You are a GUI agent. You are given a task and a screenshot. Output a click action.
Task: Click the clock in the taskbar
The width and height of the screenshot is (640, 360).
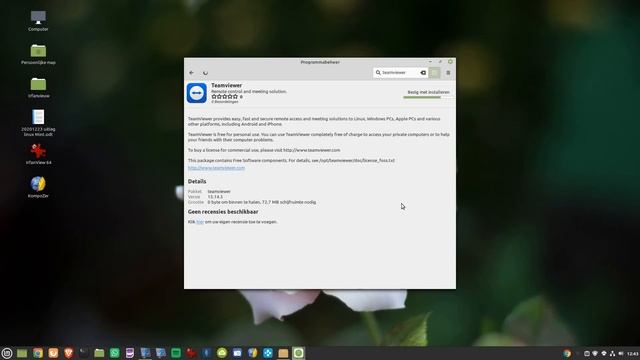pos(633,353)
